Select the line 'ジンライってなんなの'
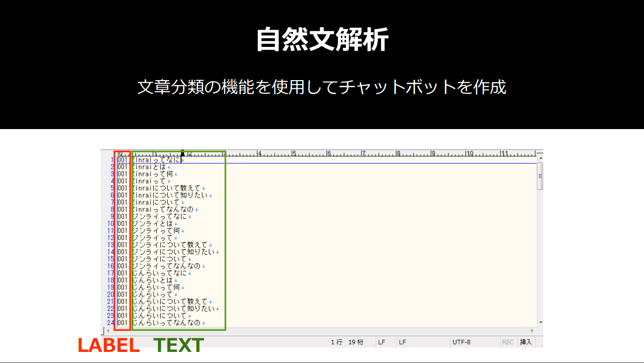 [166, 266]
